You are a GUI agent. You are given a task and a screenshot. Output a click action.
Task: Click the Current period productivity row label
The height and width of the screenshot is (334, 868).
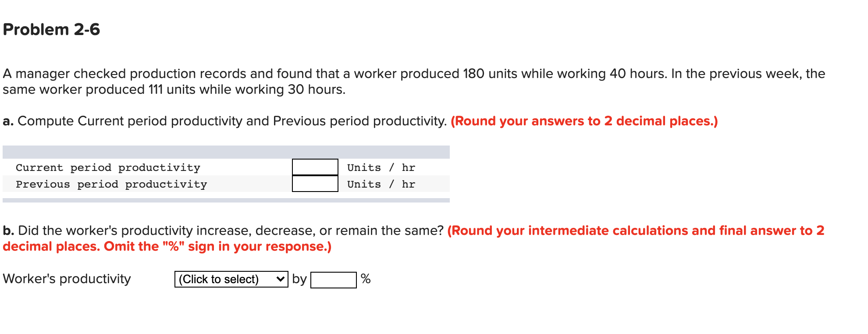pyautogui.click(x=108, y=167)
